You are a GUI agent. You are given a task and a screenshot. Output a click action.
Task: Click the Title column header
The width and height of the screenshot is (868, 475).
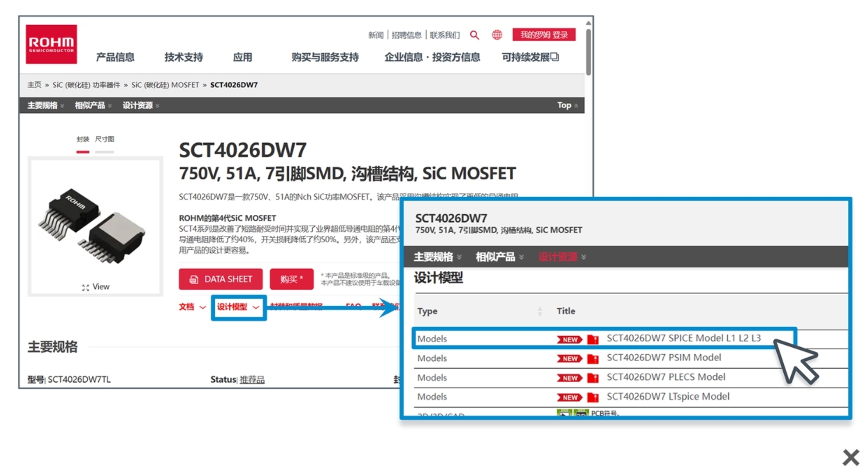[x=566, y=311]
